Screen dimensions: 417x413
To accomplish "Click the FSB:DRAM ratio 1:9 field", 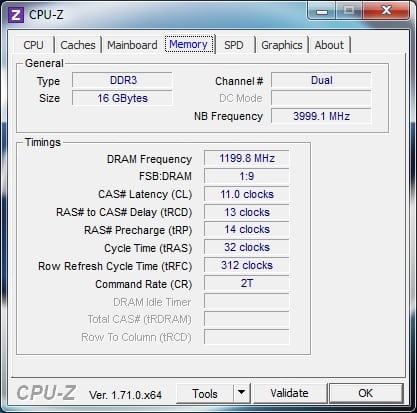I will tap(247, 176).
